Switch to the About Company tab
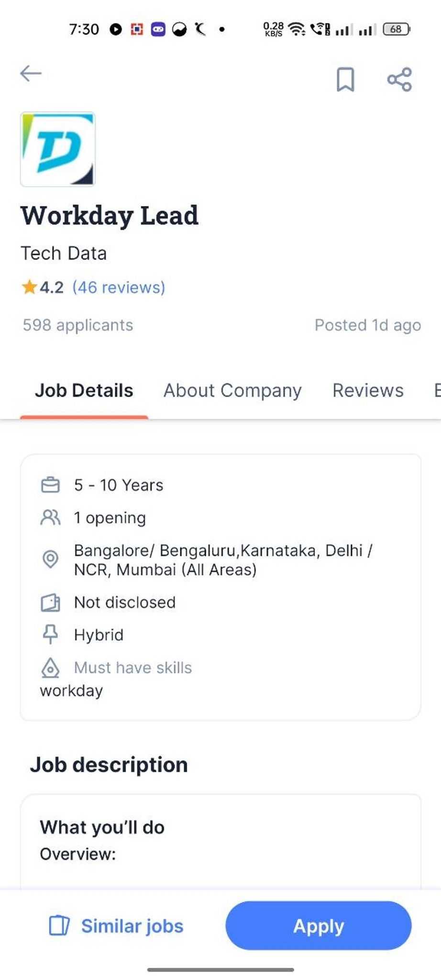 [x=232, y=390]
